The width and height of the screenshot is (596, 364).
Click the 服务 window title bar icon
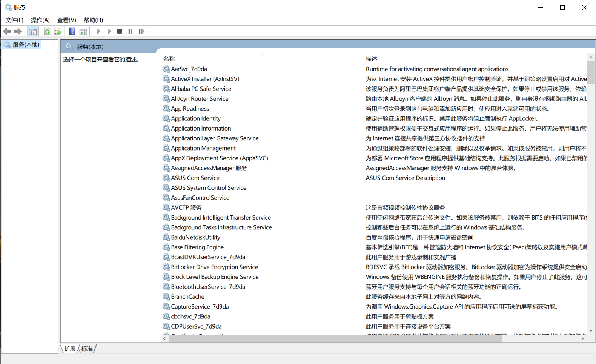click(8, 7)
